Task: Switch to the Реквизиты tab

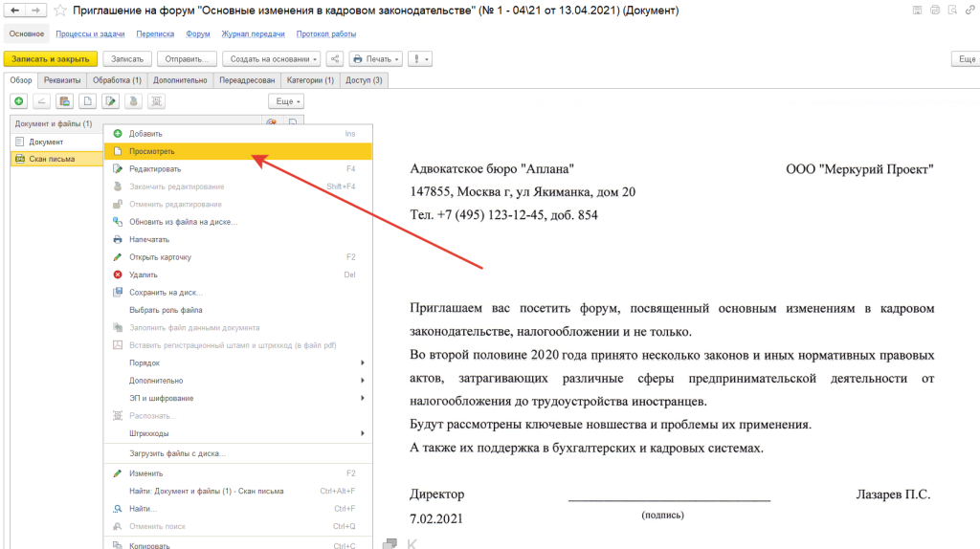Action: point(62,80)
